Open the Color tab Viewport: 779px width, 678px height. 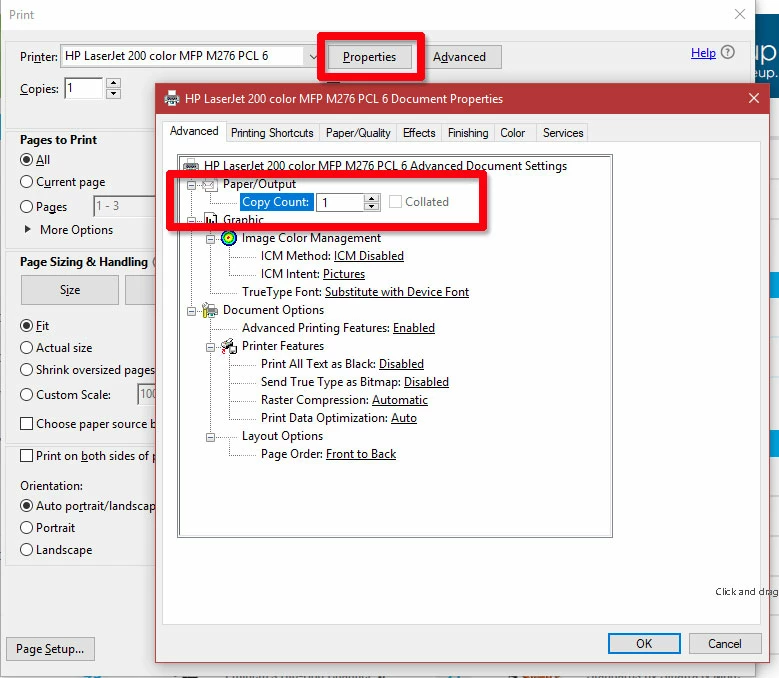[513, 133]
